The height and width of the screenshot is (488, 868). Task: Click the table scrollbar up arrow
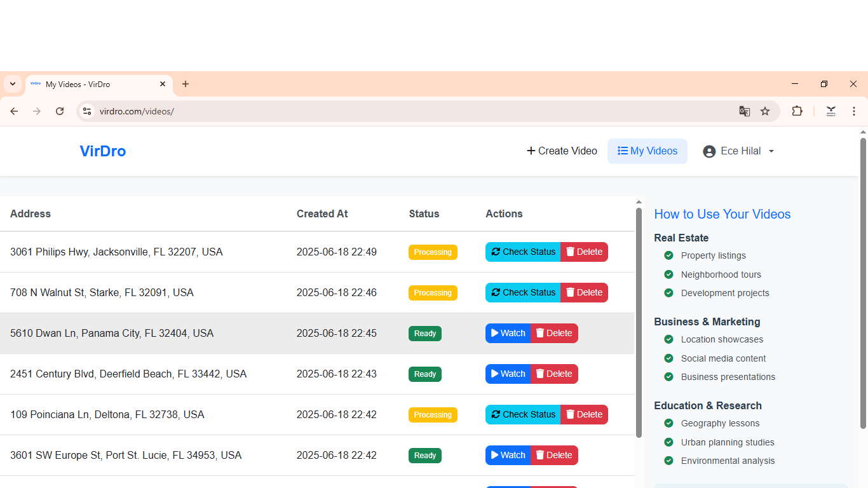pyautogui.click(x=639, y=202)
